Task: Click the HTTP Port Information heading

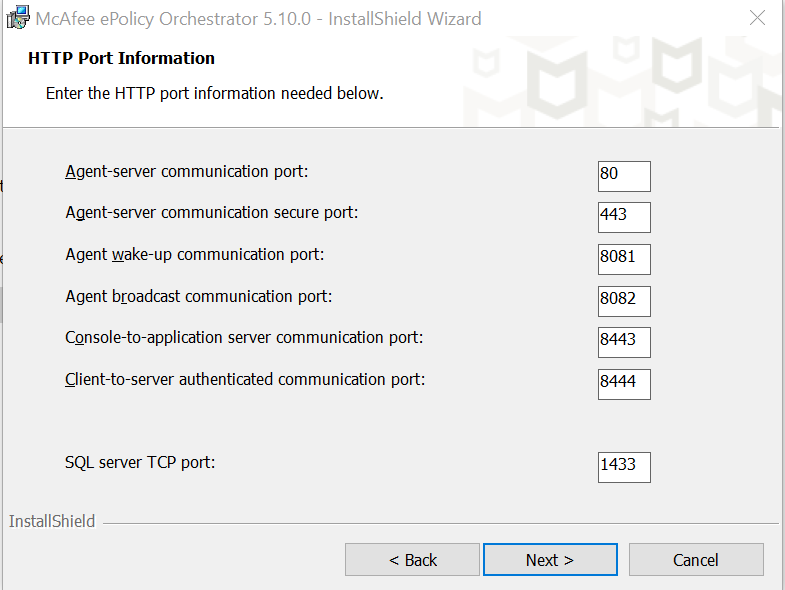Action: 121,58
